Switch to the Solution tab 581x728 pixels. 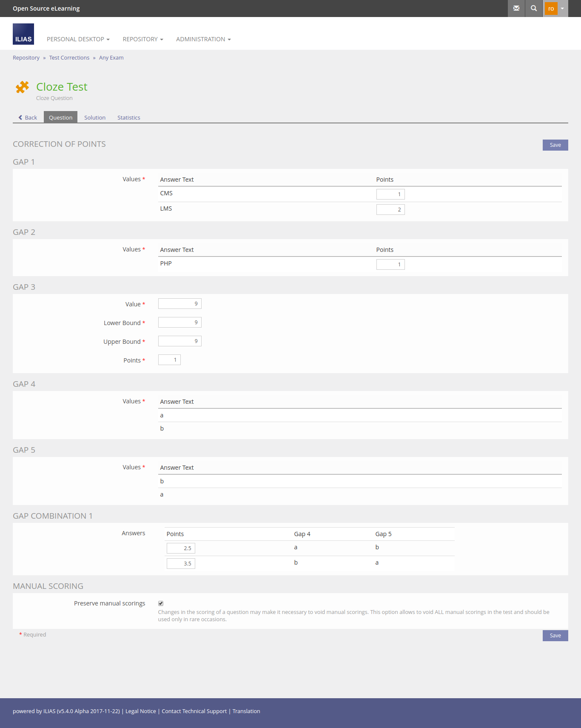[95, 118]
